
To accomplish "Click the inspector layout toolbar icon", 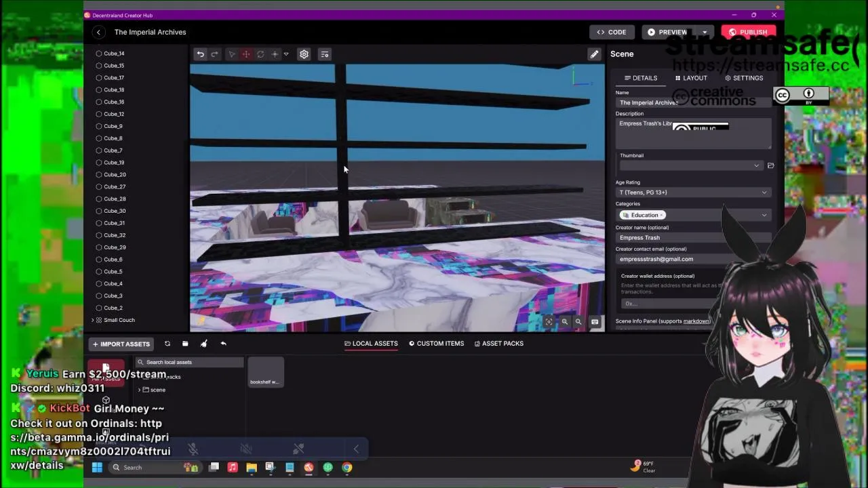I will [x=324, y=54].
